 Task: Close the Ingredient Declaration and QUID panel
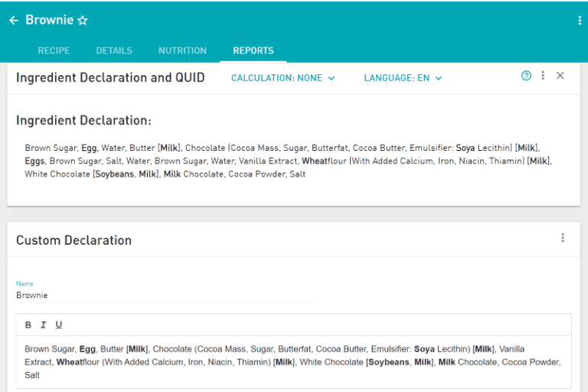(560, 76)
